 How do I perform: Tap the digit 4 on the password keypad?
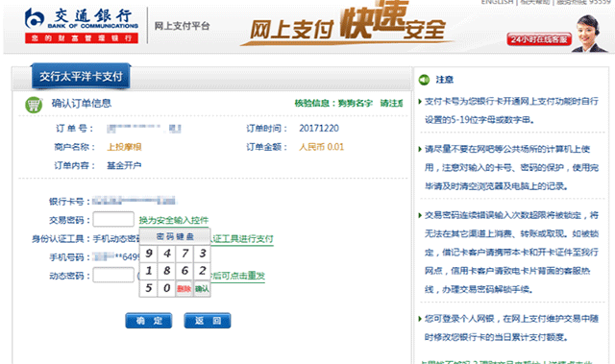coord(166,254)
